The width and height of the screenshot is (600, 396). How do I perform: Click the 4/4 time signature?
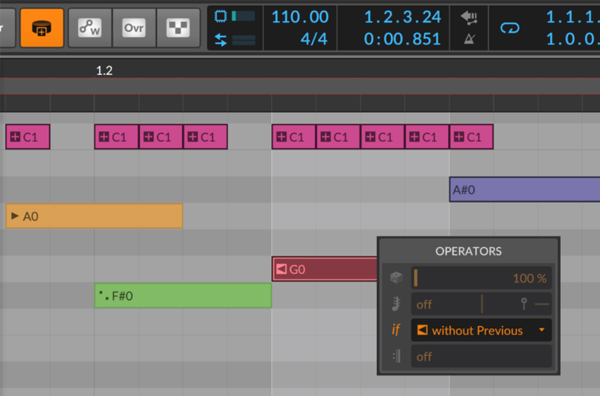[314, 39]
